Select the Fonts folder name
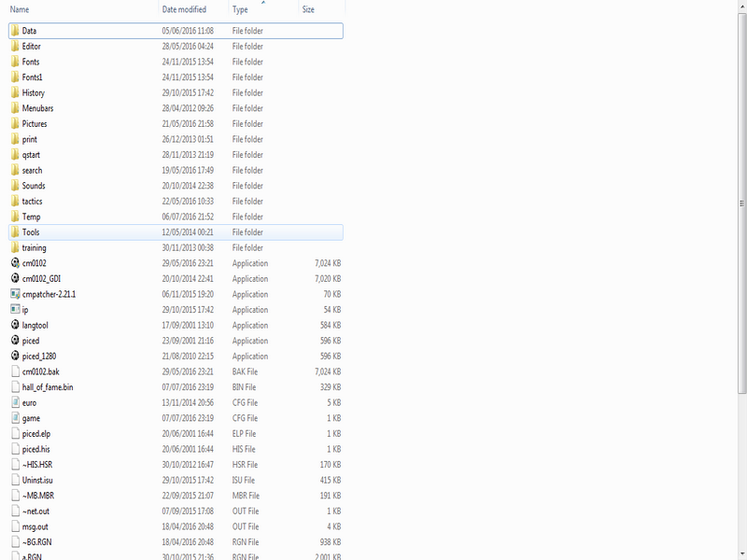 [31, 62]
